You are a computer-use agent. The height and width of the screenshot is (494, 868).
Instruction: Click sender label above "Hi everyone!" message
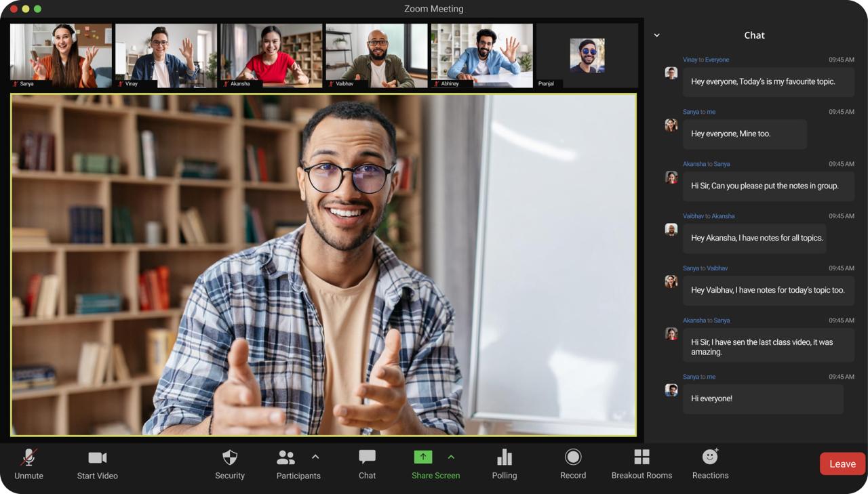699,377
